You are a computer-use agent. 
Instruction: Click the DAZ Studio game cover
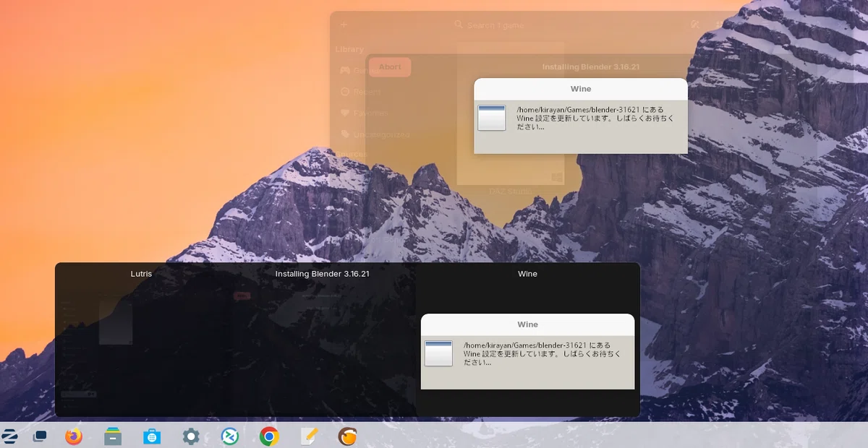coord(510,113)
